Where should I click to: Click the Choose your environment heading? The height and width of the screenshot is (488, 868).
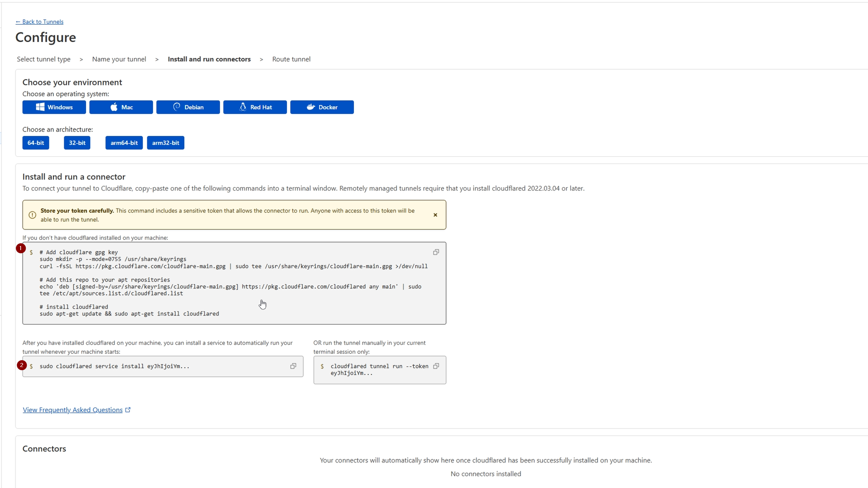coord(72,82)
